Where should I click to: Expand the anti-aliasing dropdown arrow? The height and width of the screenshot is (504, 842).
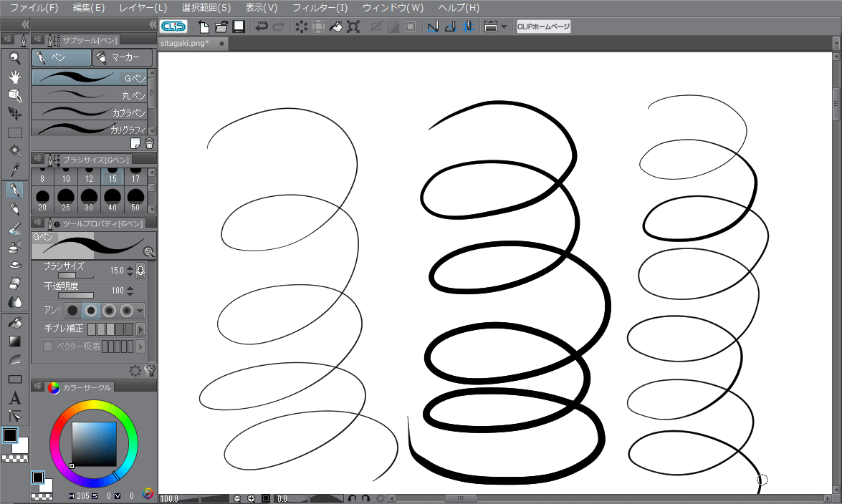140,310
